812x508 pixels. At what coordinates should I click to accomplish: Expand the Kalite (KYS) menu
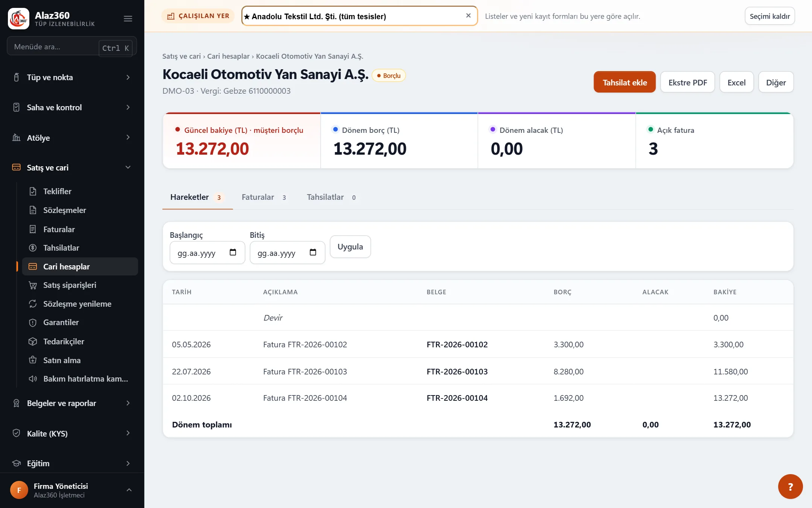pos(71,433)
